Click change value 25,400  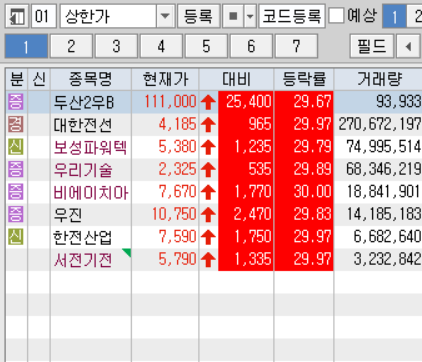tap(249, 102)
